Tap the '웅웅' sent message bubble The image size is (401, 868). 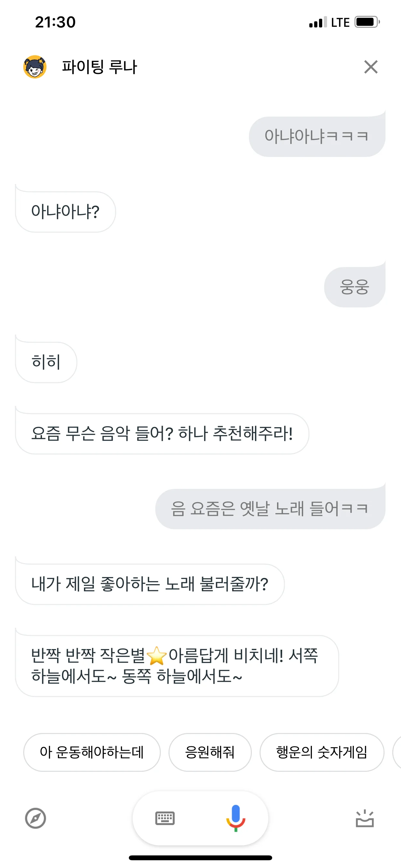coord(355,287)
